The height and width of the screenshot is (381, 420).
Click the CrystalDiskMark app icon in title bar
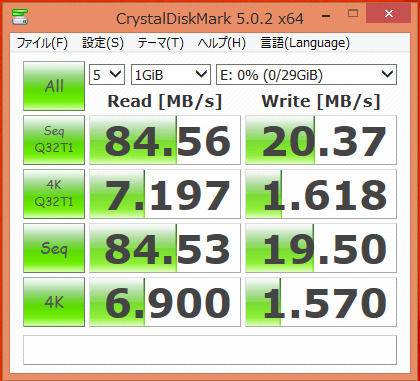(x=20, y=16)
